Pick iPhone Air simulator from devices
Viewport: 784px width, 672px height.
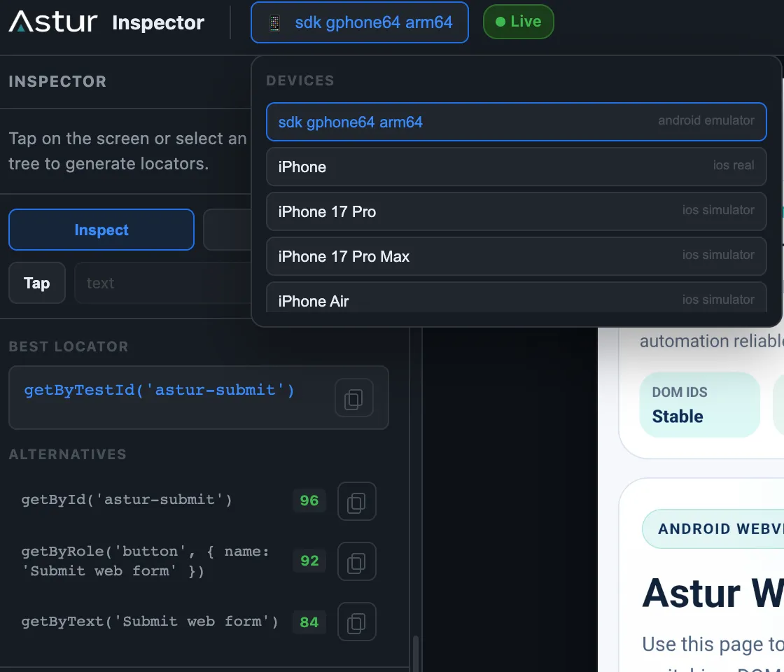pos(516,298)
